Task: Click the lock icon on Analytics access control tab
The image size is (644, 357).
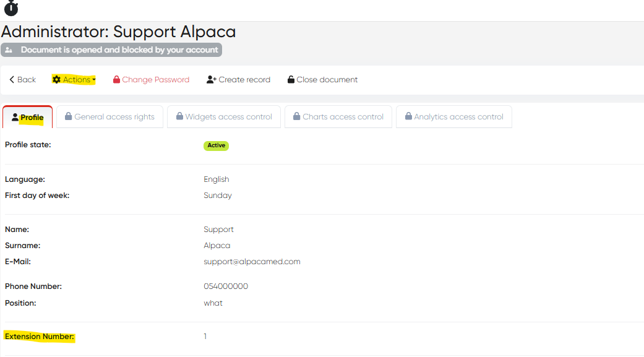Action: point(408,116)
